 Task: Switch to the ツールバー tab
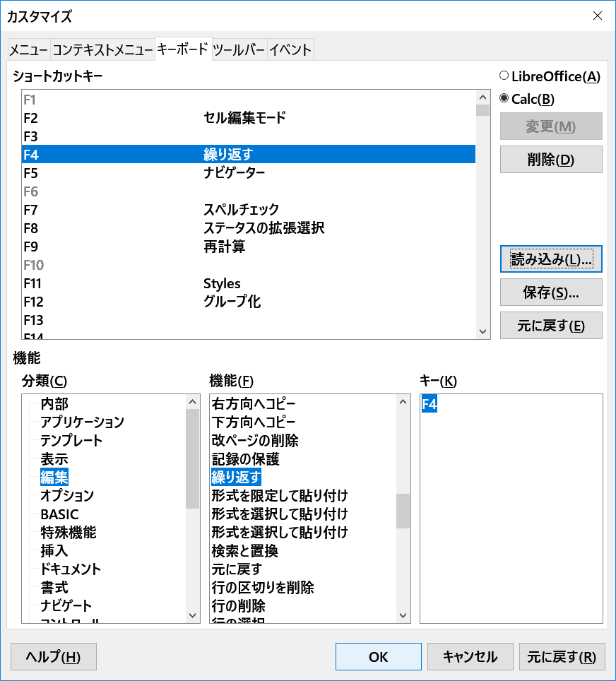pyautogui.click(x=239, y=50)
